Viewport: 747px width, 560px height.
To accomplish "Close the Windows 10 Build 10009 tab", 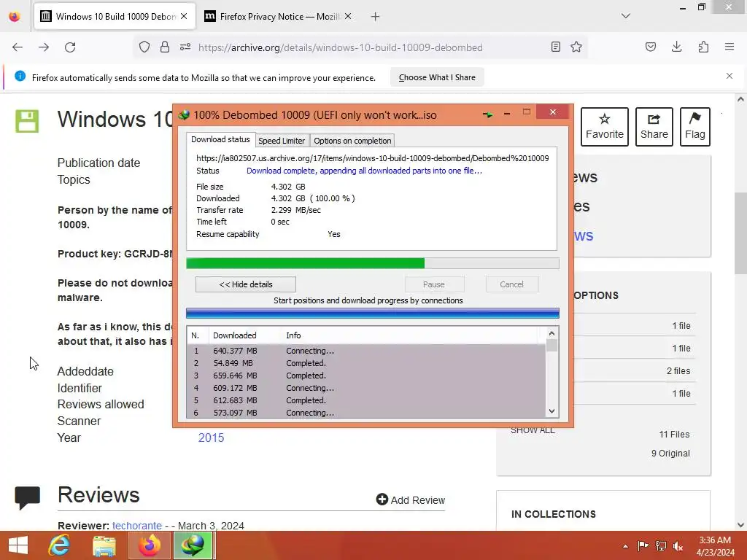I will (x=184, y=16).
